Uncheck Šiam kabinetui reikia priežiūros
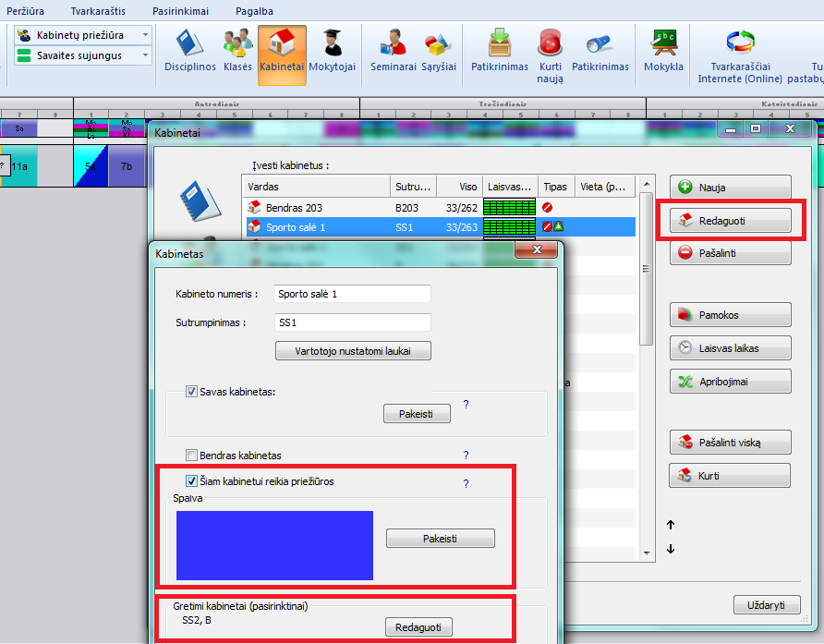The width and height of the screenshot is (824, 644). click(x=192, y=481)
